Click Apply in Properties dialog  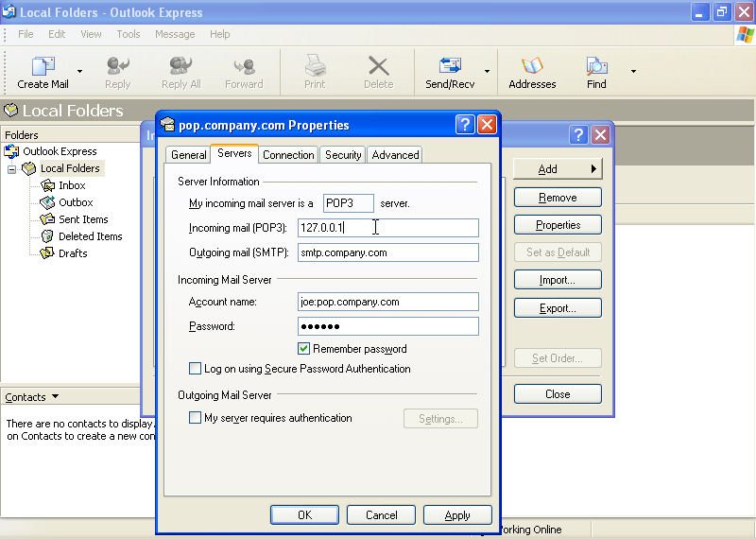point(457,514)
